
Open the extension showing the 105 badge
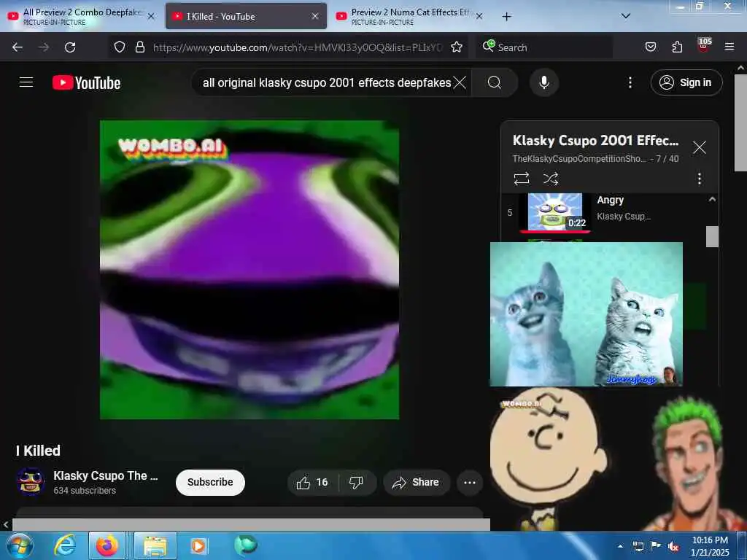coord(704,46)
